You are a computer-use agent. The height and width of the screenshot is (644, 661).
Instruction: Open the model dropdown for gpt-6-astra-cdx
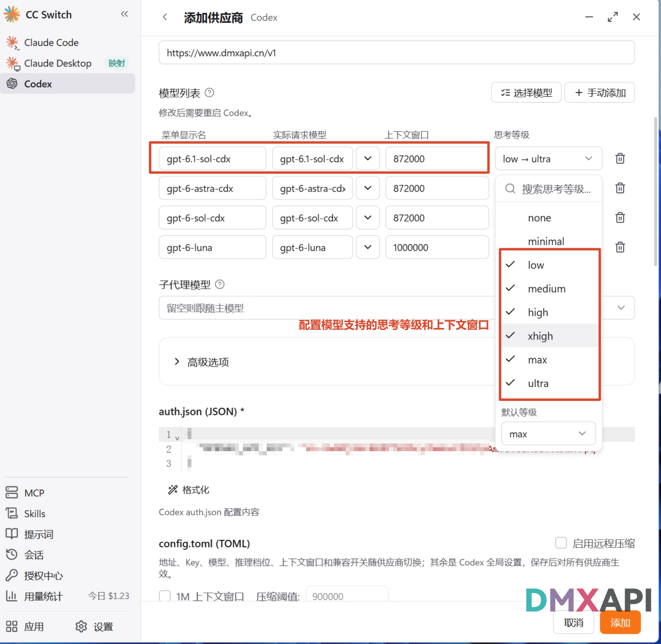pyautogui.click(x=368, y=188)
